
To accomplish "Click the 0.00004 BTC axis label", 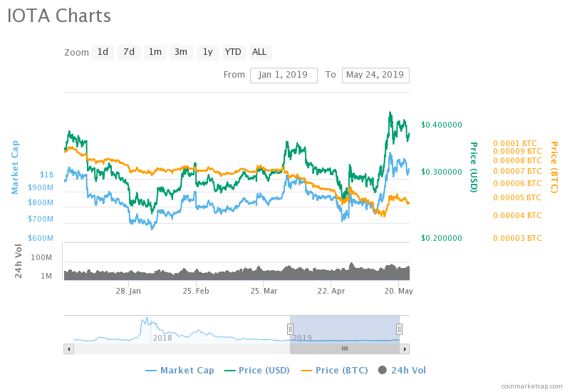I will click(x=517, y=216).
